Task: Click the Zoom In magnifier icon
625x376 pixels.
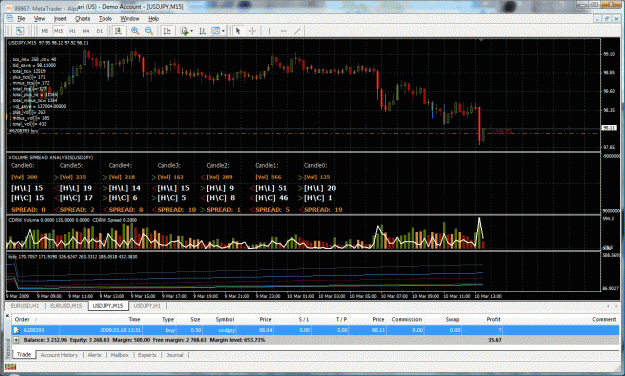Action: [135, 31]
